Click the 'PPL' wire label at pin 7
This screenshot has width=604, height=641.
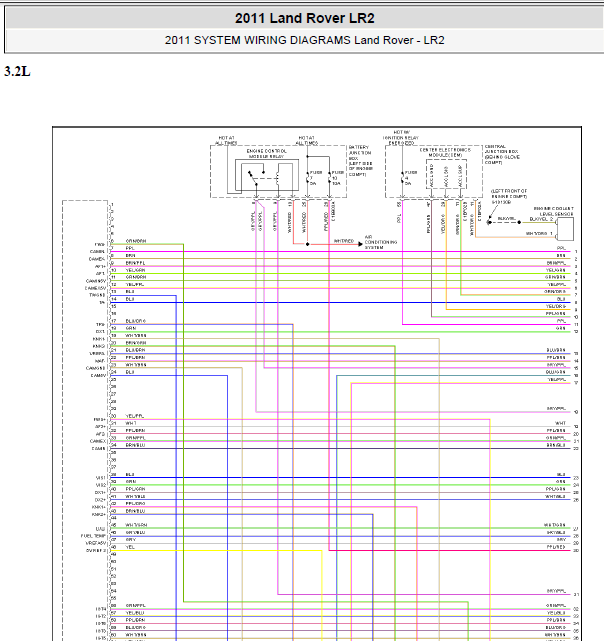point(130,248)
